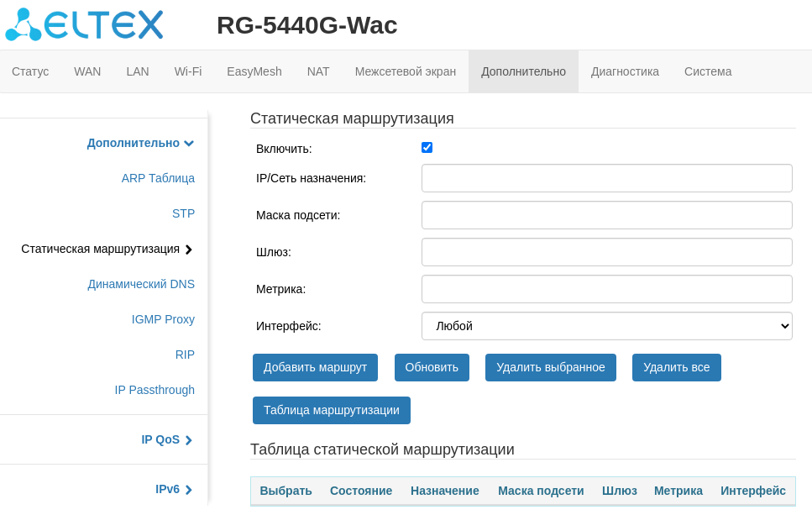Switch to the WAN tab

pyautogui.click(x=87, y=71)
